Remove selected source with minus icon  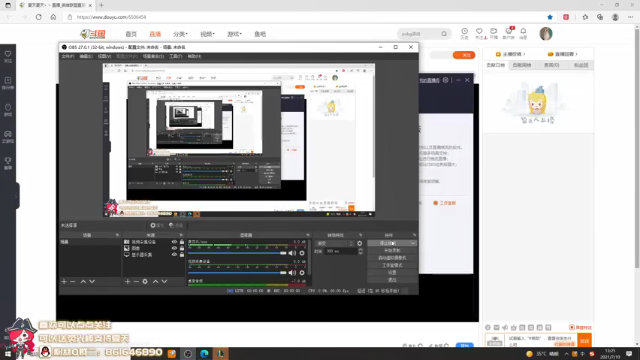136,281
